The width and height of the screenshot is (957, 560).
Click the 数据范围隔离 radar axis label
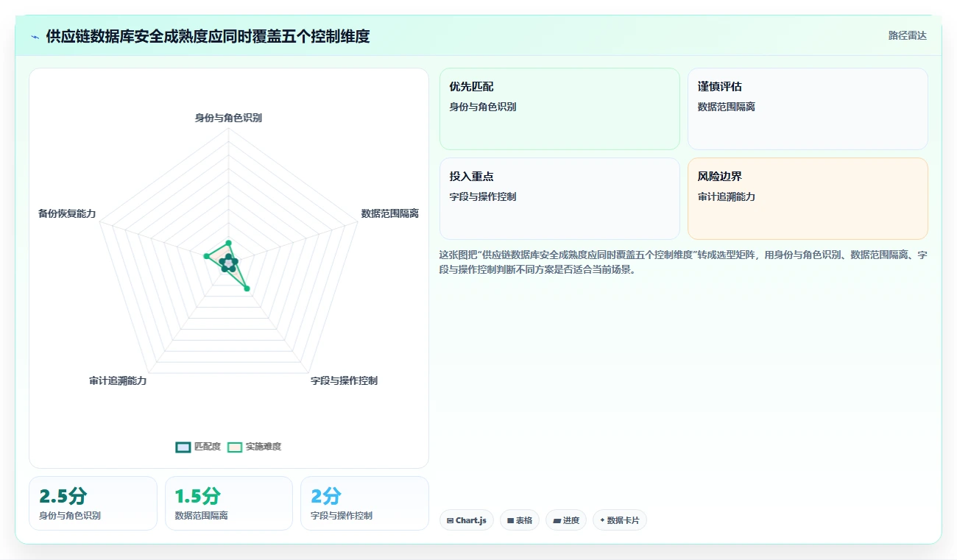tap(389, 213)
